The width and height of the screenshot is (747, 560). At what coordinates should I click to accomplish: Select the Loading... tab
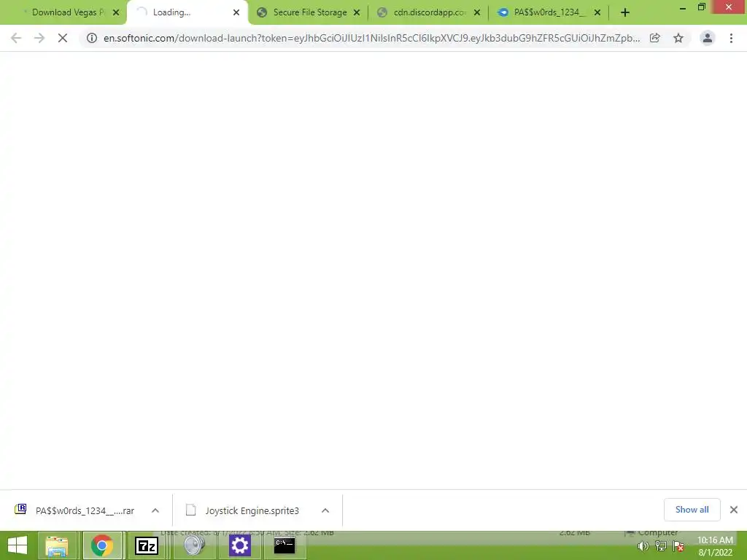click(187, 12)
